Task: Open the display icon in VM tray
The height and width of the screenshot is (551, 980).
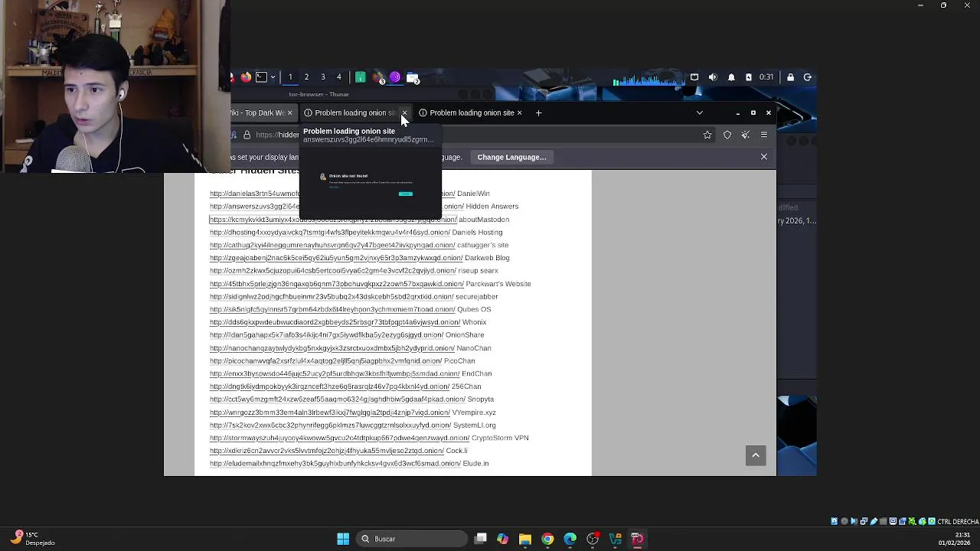Action: coord(694,77)
